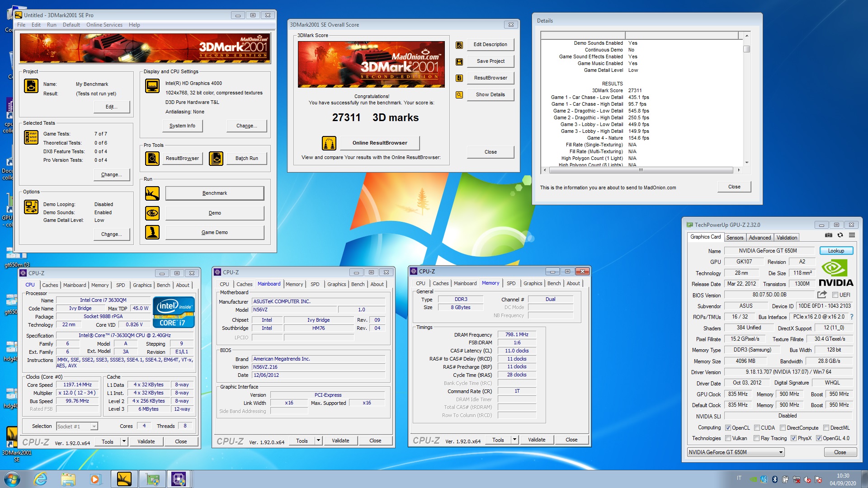Click the Options demo looping icon
The height and width of the screenshot is (488, 868).
point(31,207)
